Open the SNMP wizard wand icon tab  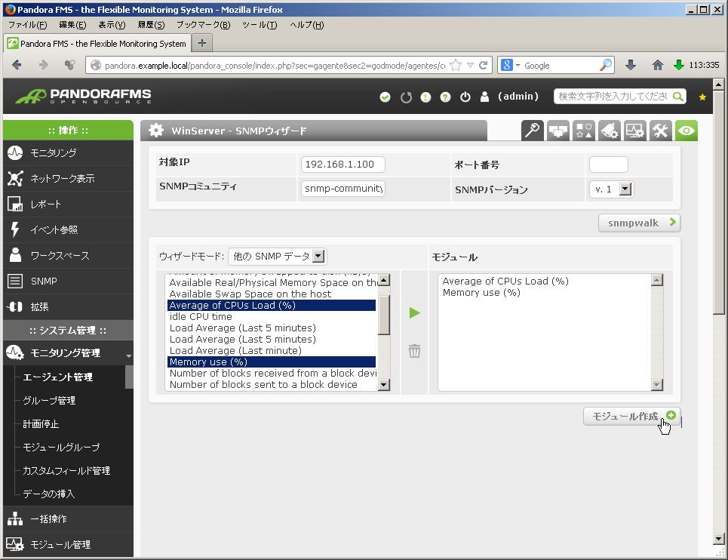532,131
